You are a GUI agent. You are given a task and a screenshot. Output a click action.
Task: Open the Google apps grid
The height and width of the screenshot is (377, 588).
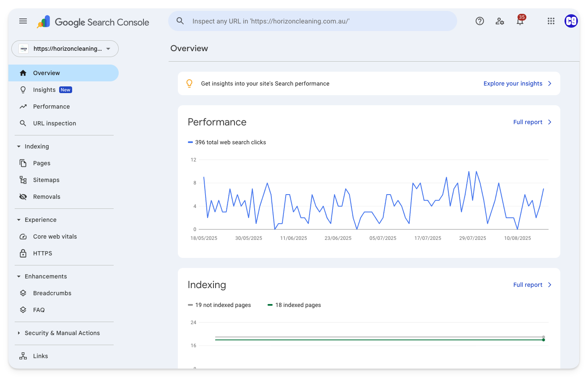coord(551,21)
